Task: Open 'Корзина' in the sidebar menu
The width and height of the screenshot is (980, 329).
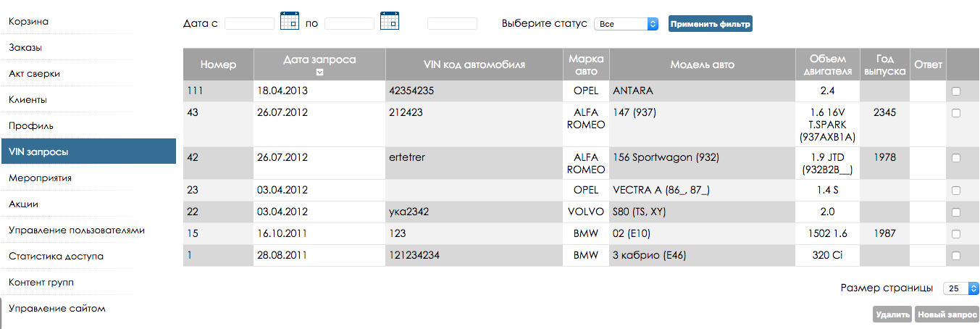Action: tap(29, 22)
